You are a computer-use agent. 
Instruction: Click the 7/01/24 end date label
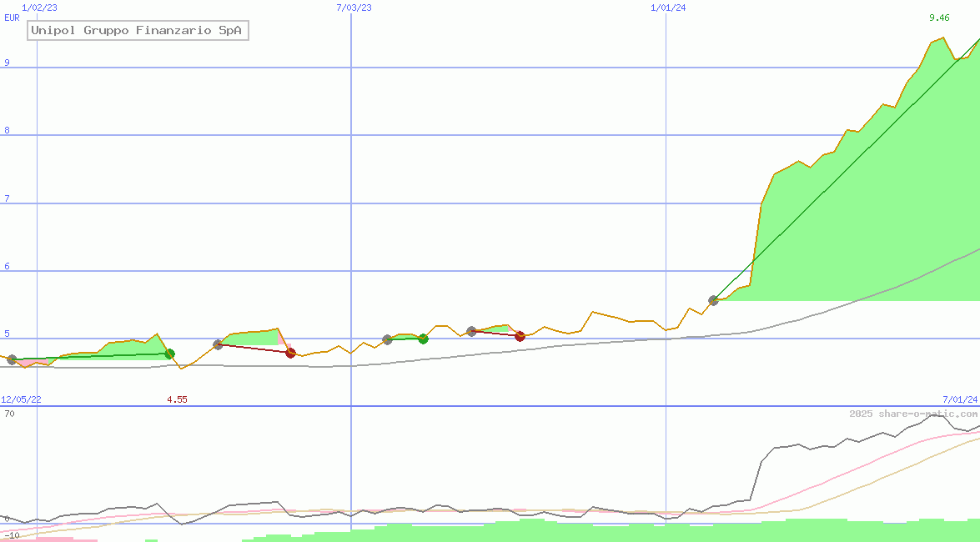pyautogui.click(x=960, y=399)
